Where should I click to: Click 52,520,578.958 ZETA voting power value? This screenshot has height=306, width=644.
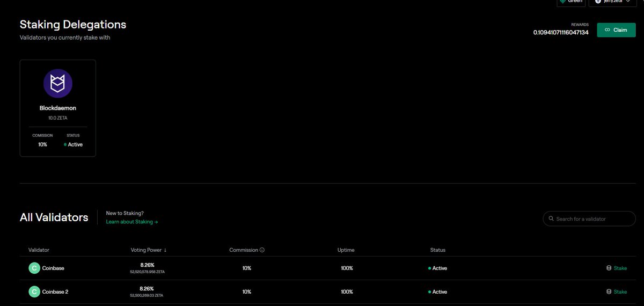point(148,272)
